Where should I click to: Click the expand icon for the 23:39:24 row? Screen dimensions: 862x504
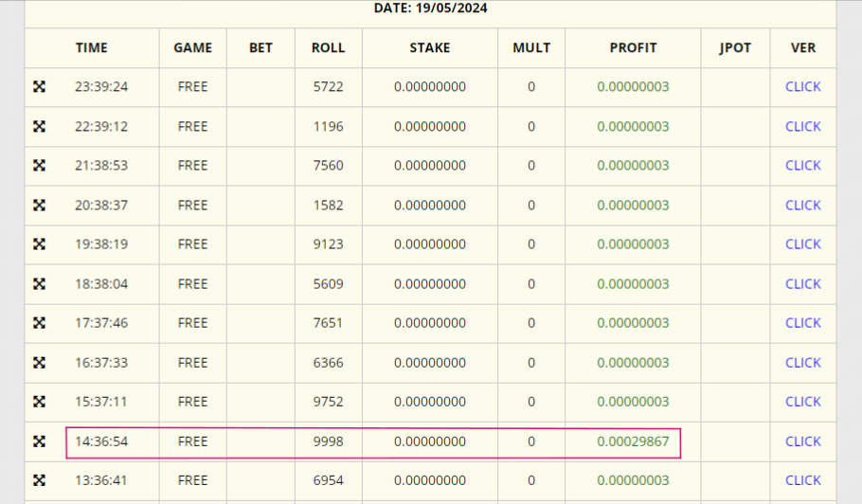click(x=39, y=86)
